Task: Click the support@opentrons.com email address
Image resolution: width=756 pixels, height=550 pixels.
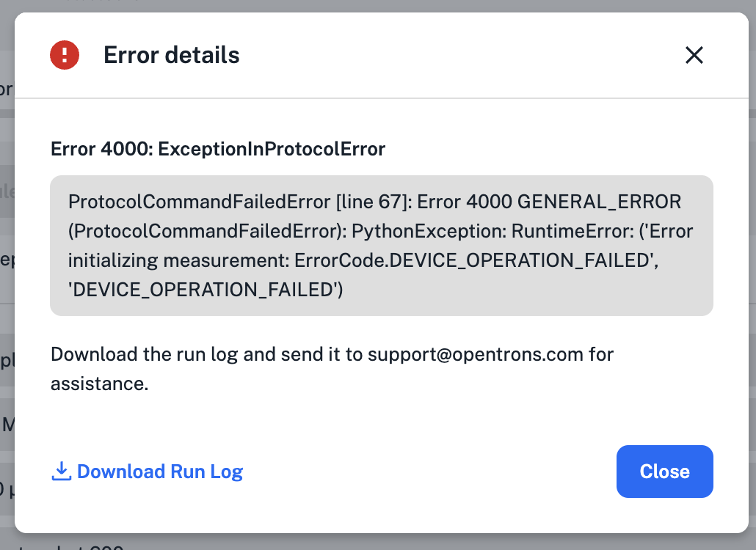Action: pos(476,354)
